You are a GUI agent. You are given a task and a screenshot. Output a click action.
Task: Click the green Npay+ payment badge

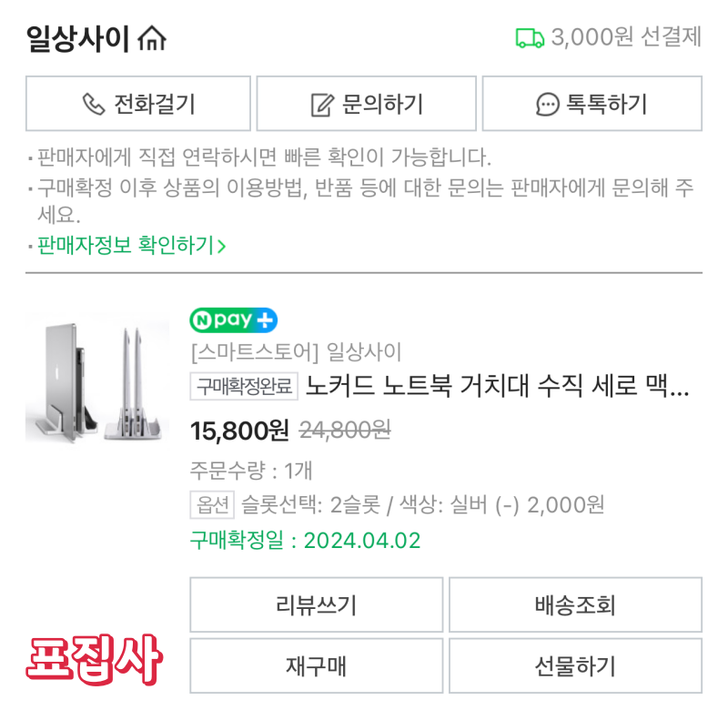coord(232,320)
